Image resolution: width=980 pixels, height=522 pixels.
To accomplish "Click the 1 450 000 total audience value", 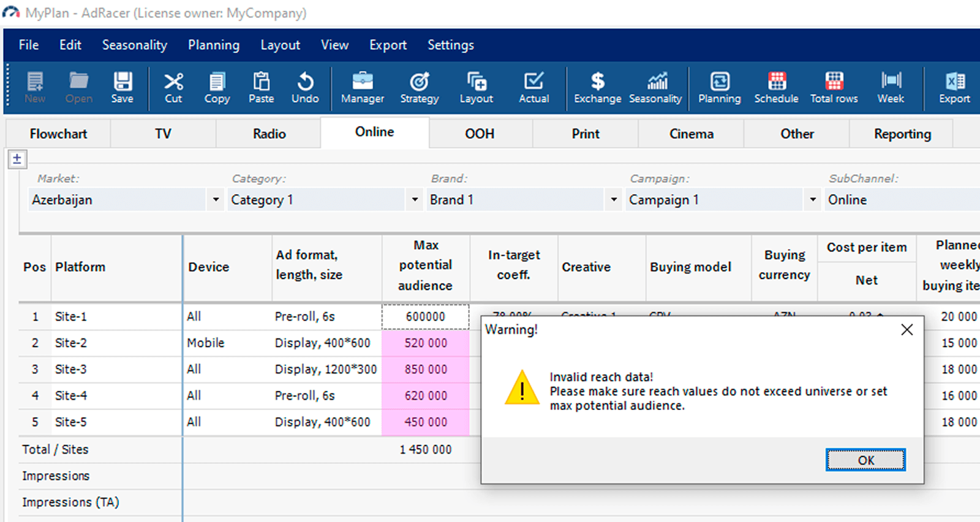I will (426, 450).
